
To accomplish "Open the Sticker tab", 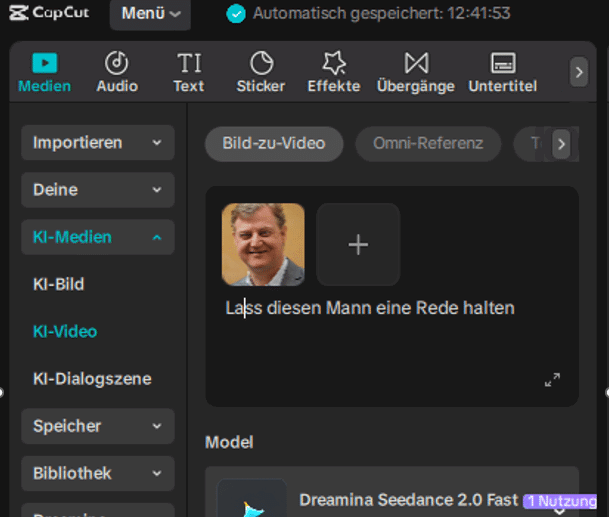I will coord(261,73).
